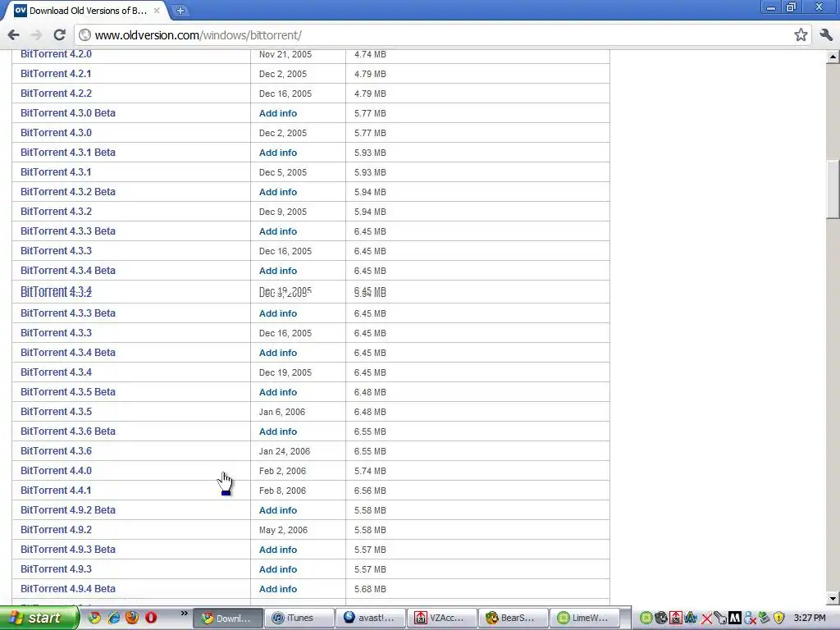Open the BitTorrent 4.9.4 Beta link
Image resolution: width=840 pixels, height=630 pixels.
(x=68, y=589)
